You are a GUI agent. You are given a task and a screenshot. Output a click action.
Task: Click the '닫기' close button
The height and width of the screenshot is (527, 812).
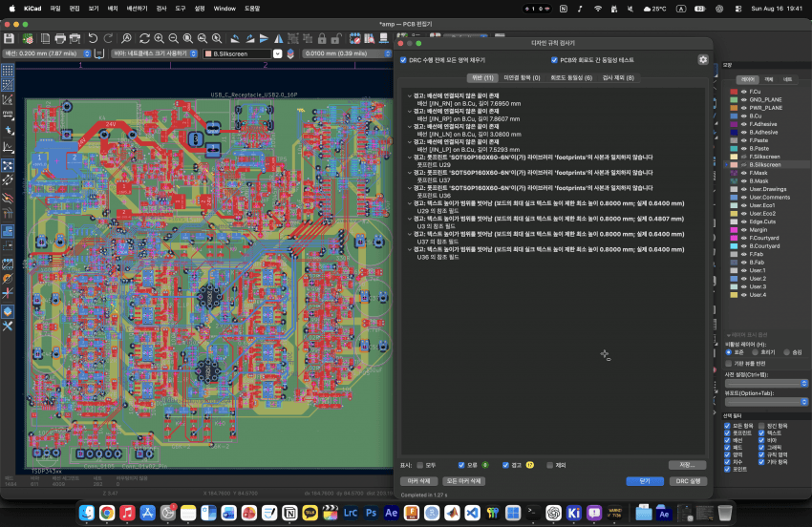pyautogui.click(x=645, y=481)
